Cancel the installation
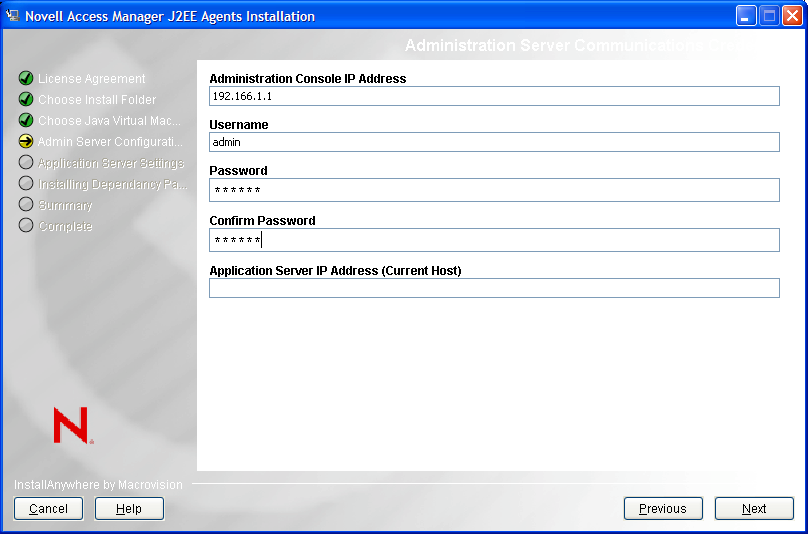Viewport: 808px width, 534px height. (48, 509)
